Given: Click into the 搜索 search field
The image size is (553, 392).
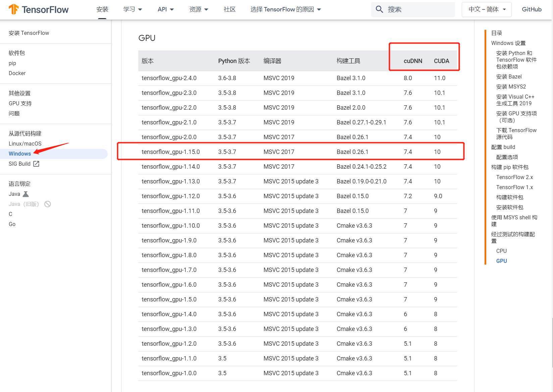Looking at the screenshot, I should tap(413, 9).
